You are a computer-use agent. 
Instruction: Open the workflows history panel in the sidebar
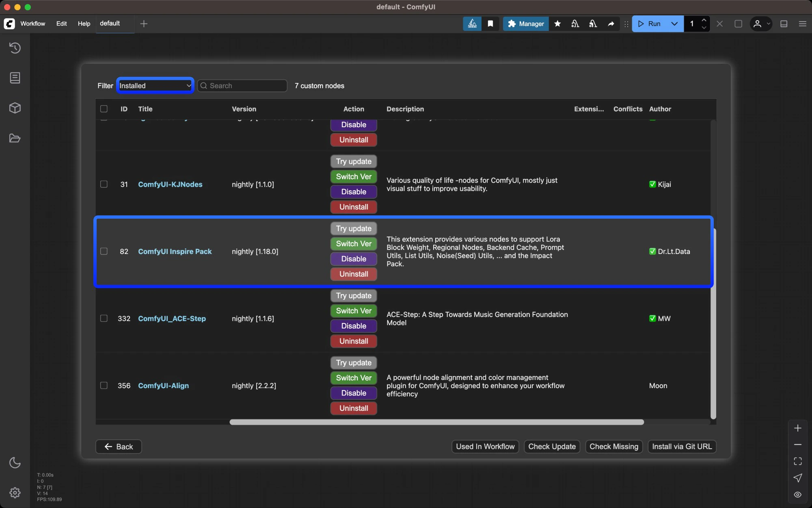pyautogui.click(x=15, y=48)
